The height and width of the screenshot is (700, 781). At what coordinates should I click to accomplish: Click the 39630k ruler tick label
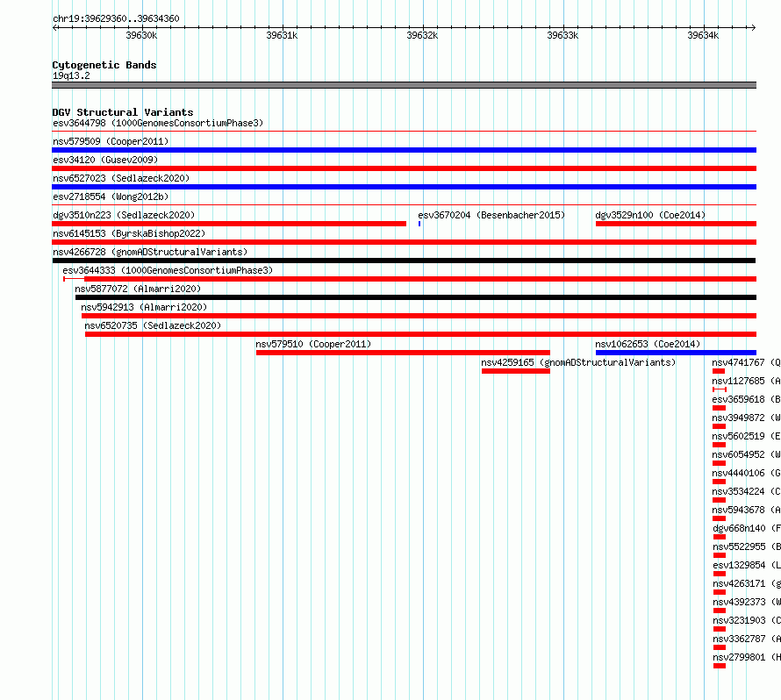[141, 35]
